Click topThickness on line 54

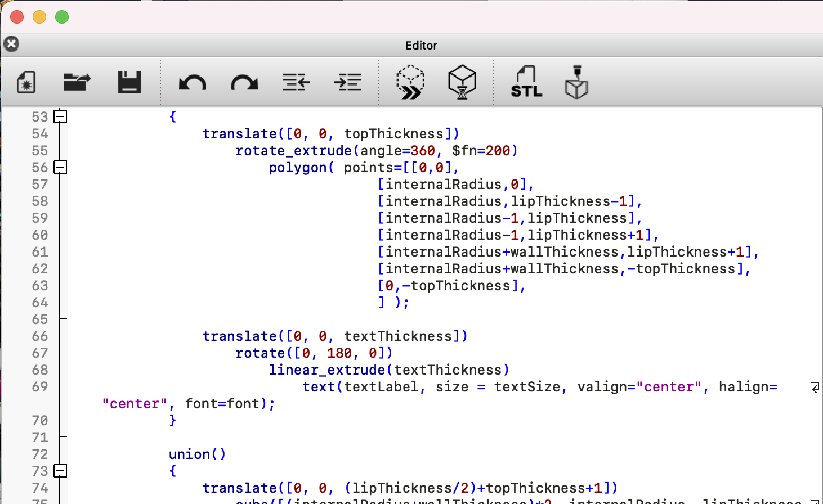pyautogui.click(x=394, y=134)
